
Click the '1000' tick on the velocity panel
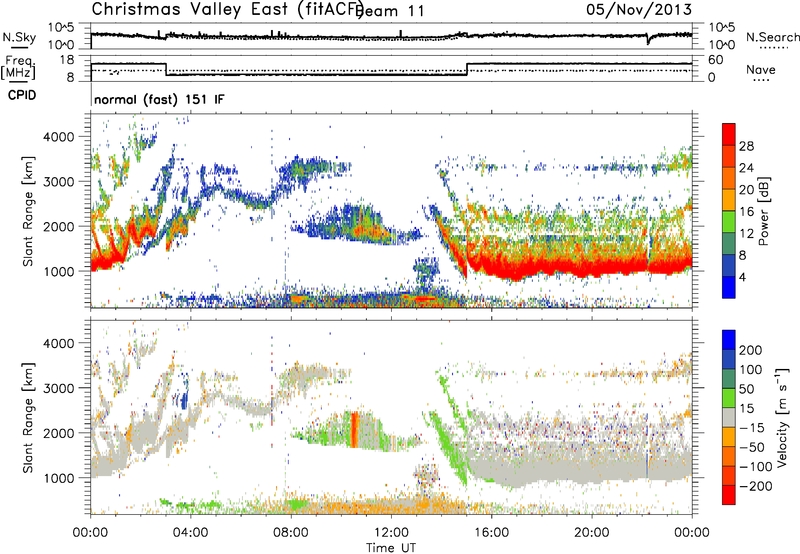pos(58,478)
